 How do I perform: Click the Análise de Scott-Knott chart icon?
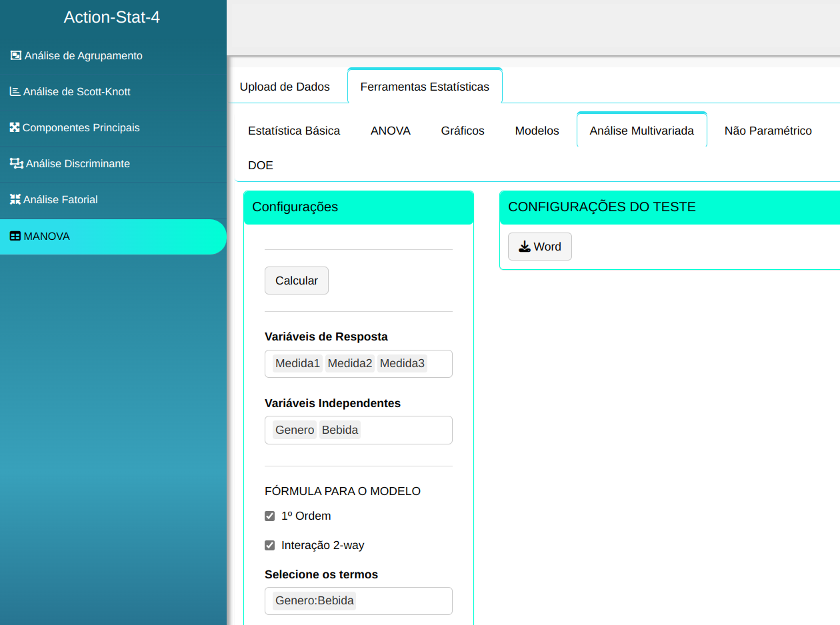(x=15, y=91)
